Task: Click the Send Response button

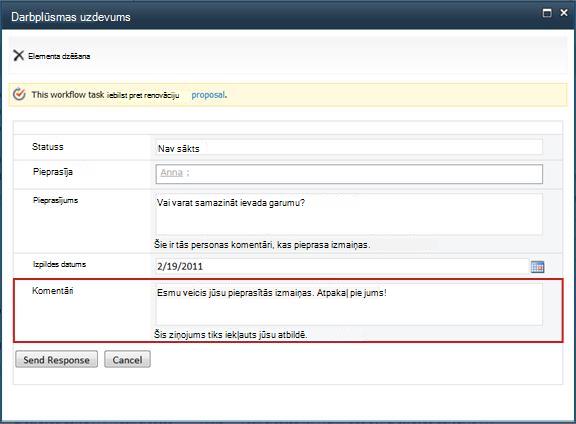Action: pos(57,359)
